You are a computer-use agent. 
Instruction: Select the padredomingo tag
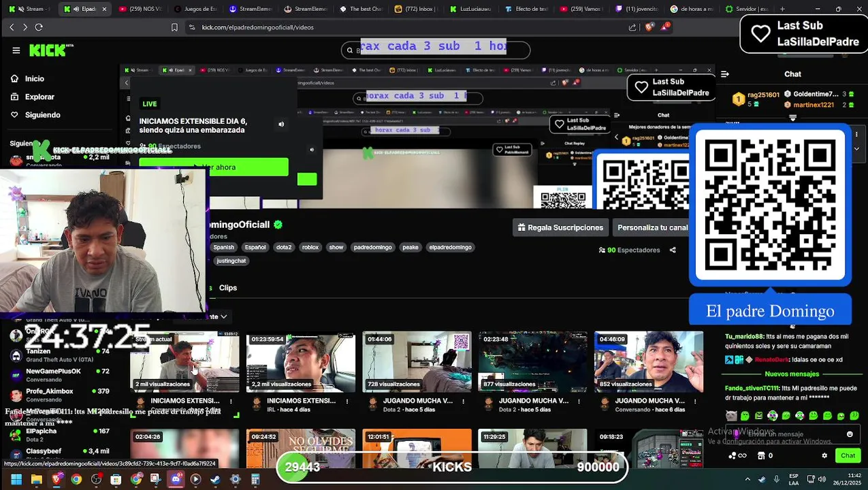pos(373,247)
